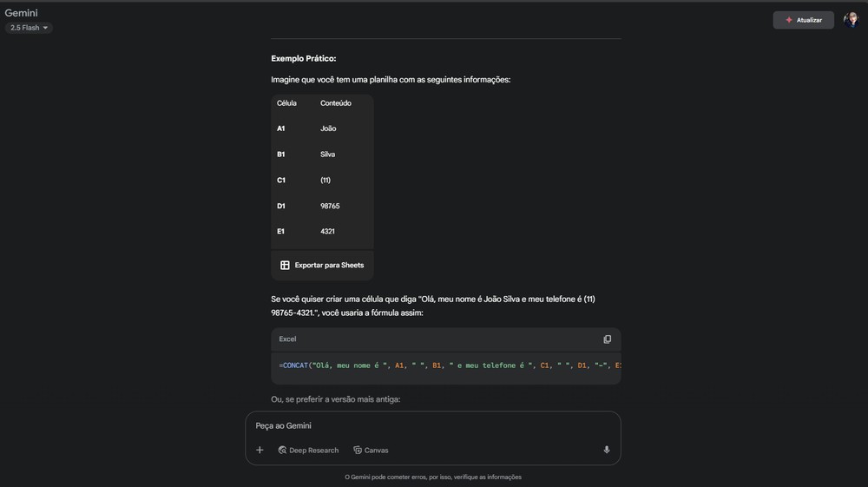Click the João cell in table
The height and width of the screenshot is (487, 868).
coord(328,128)
